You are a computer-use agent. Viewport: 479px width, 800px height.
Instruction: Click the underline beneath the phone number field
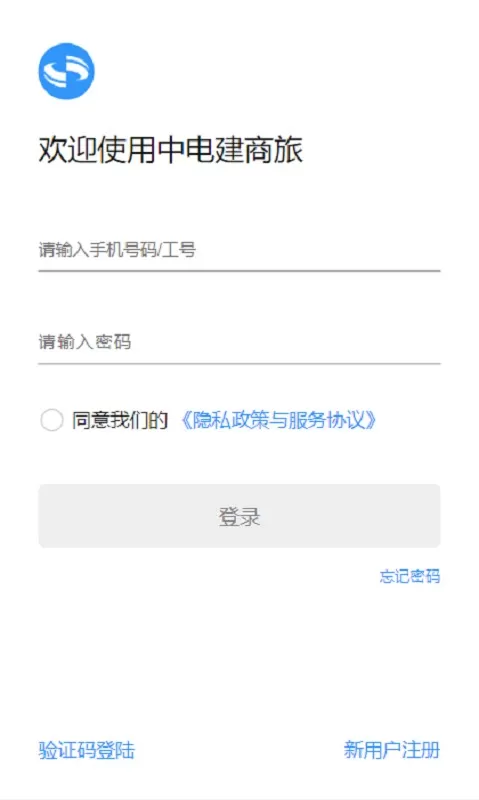pyautogui.click(x=239, y=271)
